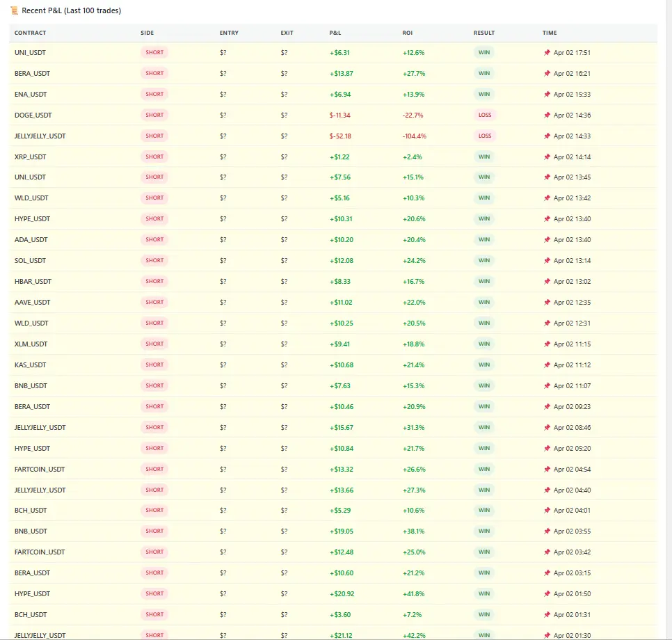Click the +41.8% ROI value
The height and width of the screenshot is (640, 672).
(414, 593)
